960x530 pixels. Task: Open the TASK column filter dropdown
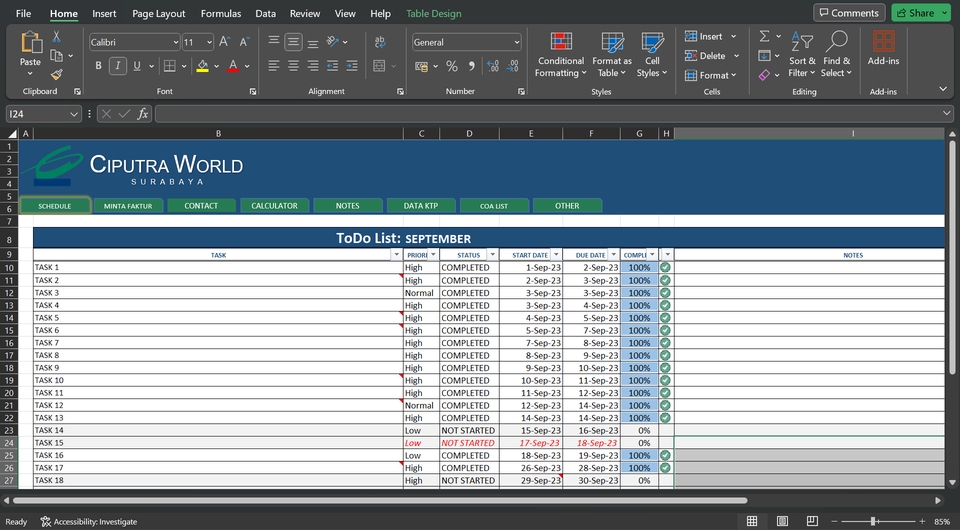pos(396,255)
